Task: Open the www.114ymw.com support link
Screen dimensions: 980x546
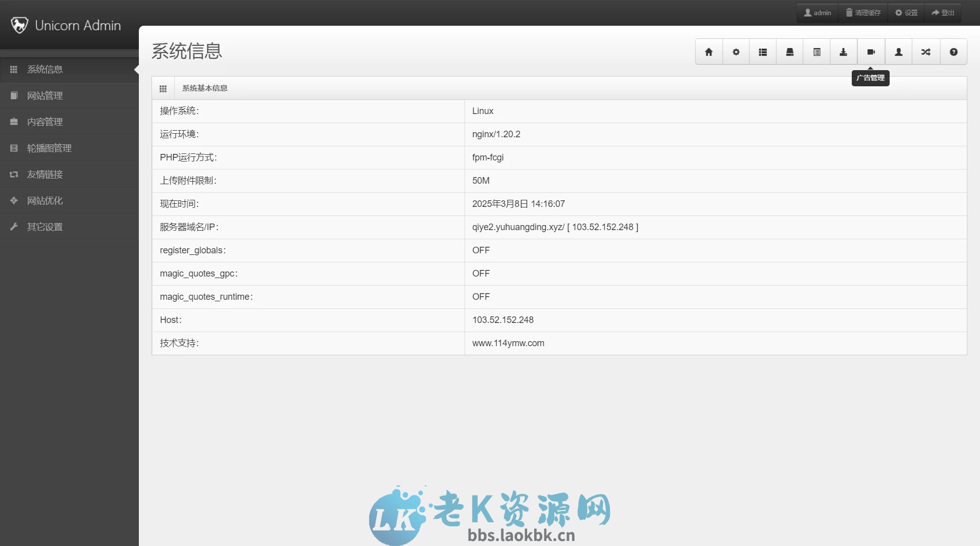Action: pos(508,343)
